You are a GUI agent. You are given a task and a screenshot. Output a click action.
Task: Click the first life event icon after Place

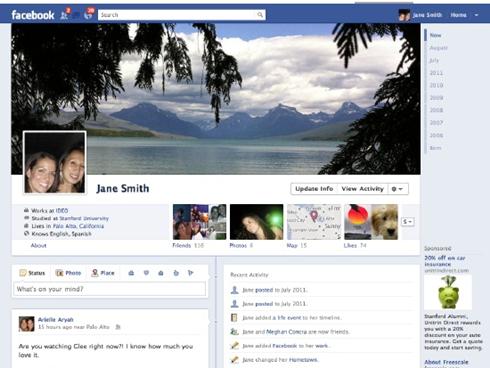(131, 273)
